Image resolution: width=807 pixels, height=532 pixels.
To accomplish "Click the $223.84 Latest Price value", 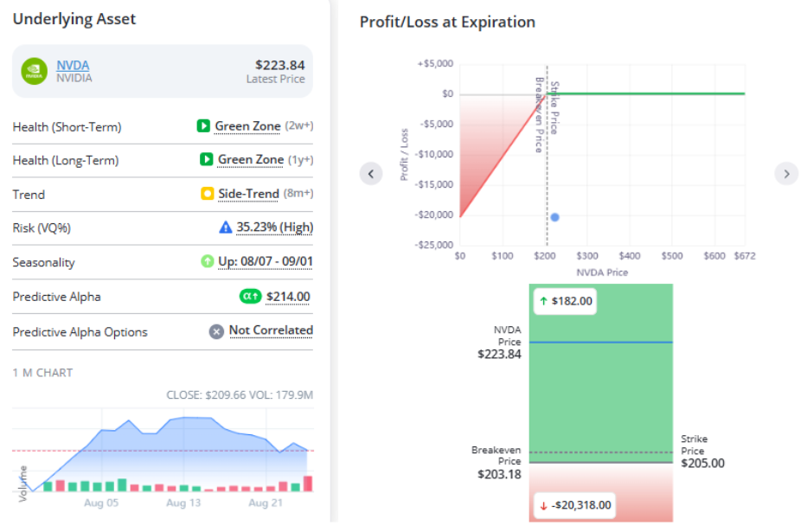I will point(279,66).
